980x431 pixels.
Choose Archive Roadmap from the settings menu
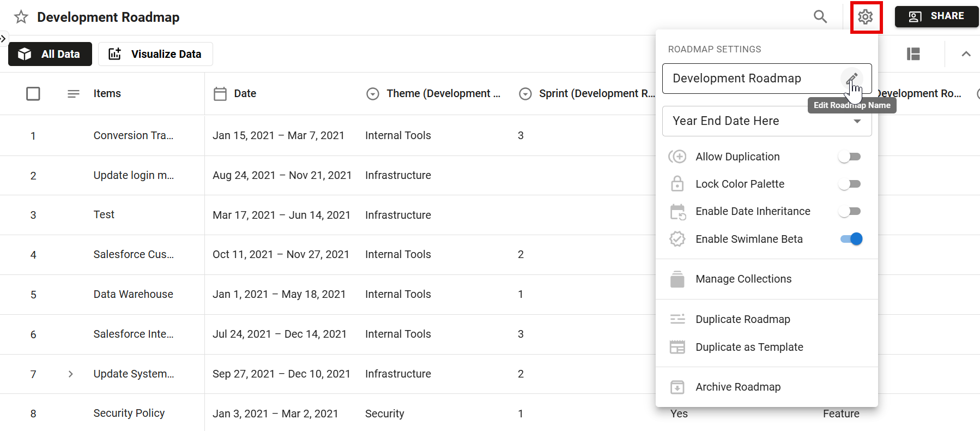(738, 387)
